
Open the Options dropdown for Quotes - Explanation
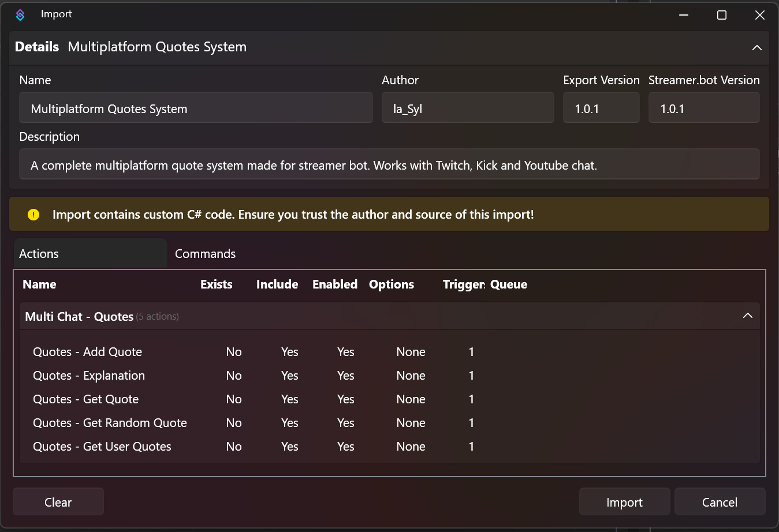411,375
